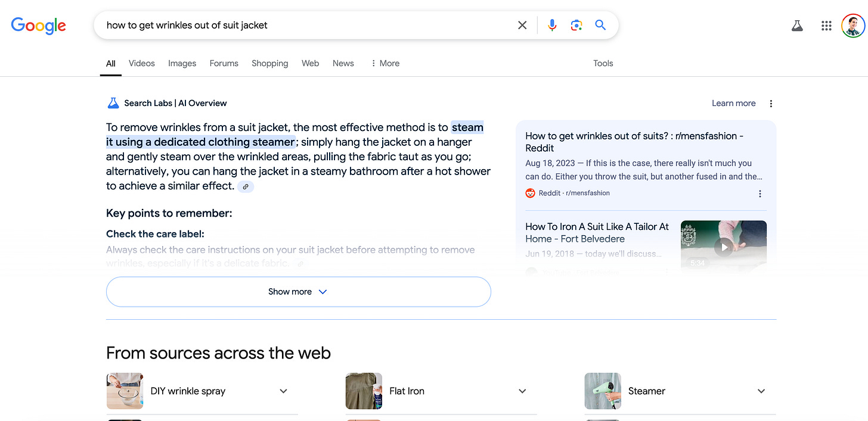Image resolution: width=868 pixels, height=421 pixels.
Task: Click the AI Overview flask icon
Action: pyautogui.click(x=113, y=103)
